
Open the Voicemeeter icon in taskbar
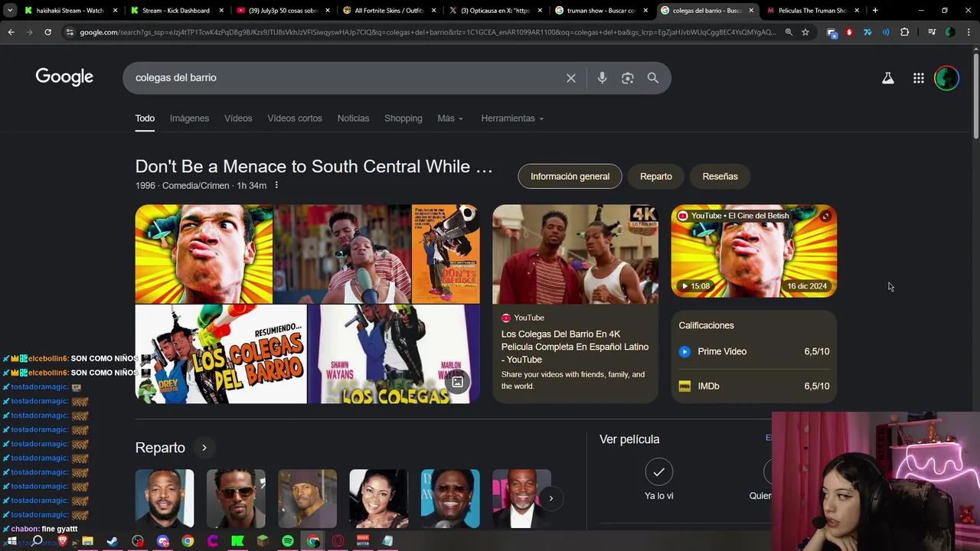(363, 541)
